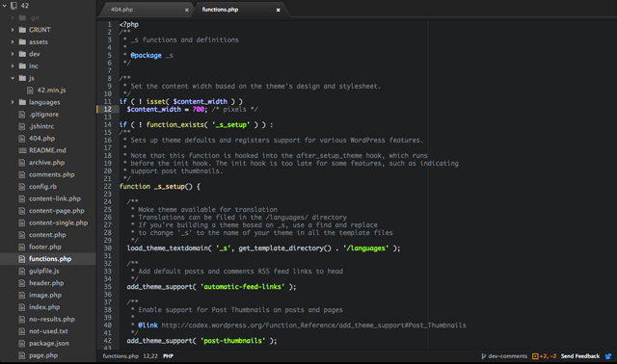Click the assets folder icon
The width and height of the screenshot is (617, 364).
click(x=22, y=42)
